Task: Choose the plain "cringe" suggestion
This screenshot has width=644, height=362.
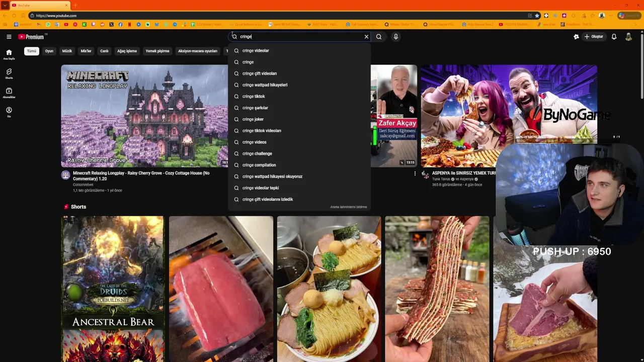Action: click(x=299, y=62)
